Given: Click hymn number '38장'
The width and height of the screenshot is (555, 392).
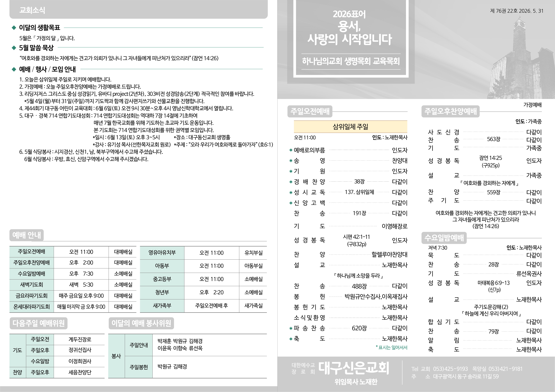Looking at the screenshot, I should pos(359,182).
